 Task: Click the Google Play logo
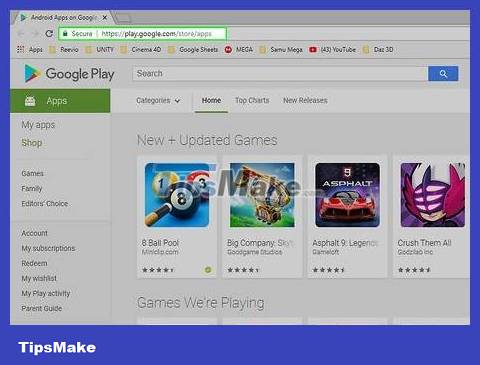[69, 73]
